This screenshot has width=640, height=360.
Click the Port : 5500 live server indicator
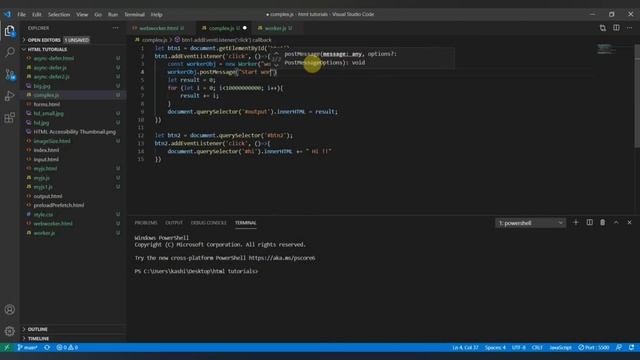tap(593, 347)
